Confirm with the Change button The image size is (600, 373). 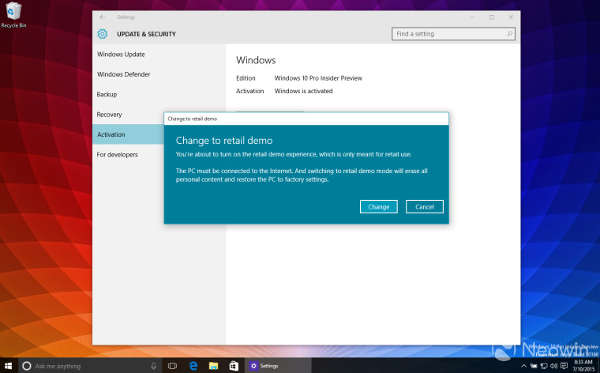[379, 207]
